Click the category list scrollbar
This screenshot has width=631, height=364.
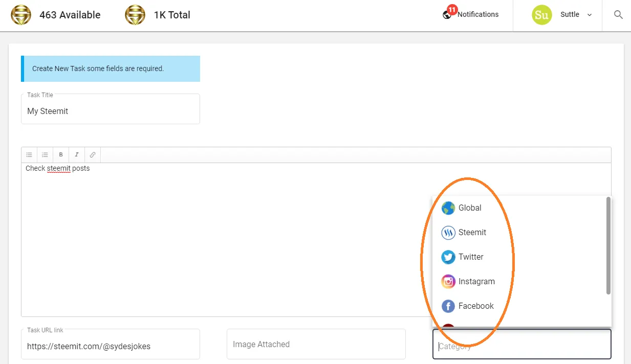[608, 245]
